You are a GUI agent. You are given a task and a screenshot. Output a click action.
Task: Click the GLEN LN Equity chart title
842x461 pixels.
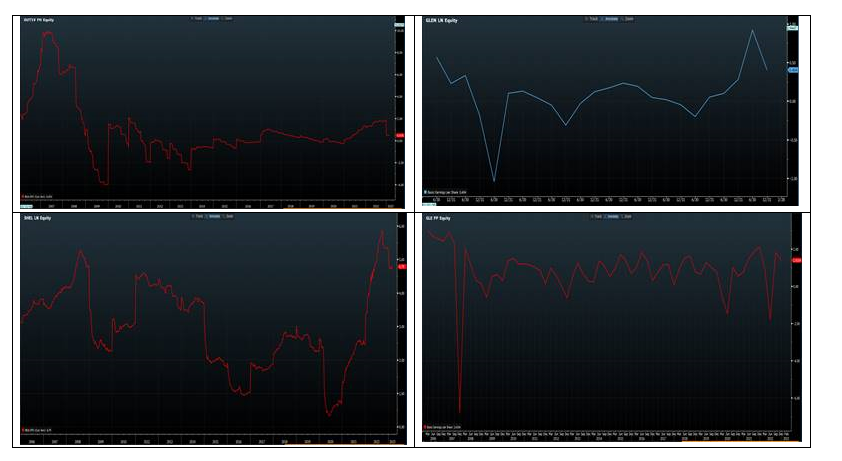(442, 20)
